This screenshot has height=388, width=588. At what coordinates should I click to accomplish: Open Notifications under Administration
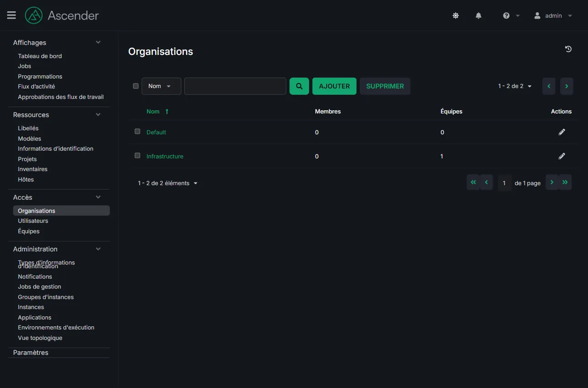35,277
